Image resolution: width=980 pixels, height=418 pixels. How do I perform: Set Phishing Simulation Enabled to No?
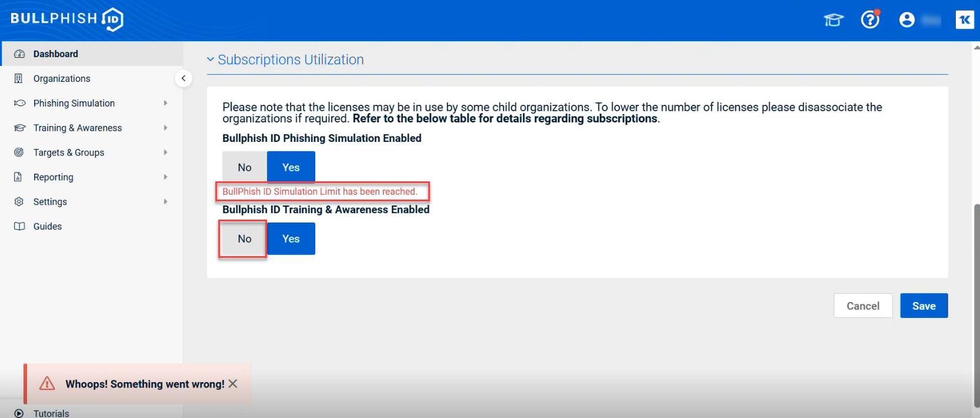[245, 167]
